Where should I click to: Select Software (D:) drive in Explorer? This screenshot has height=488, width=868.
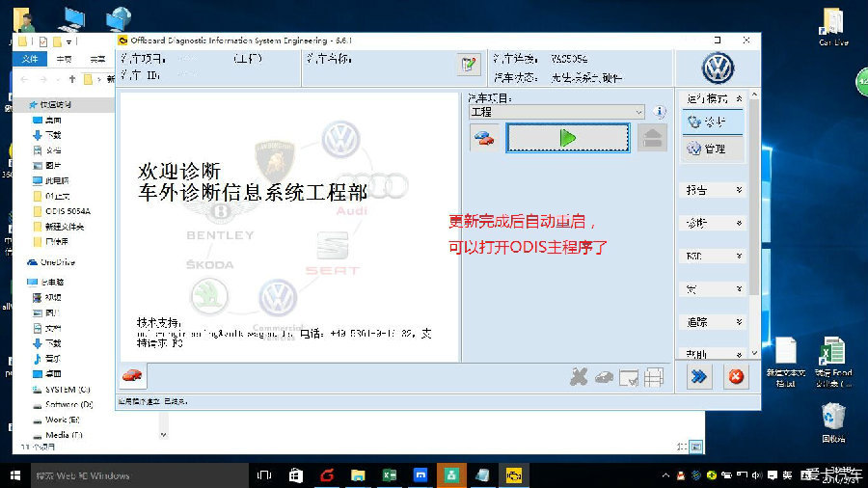click(63, 404)
